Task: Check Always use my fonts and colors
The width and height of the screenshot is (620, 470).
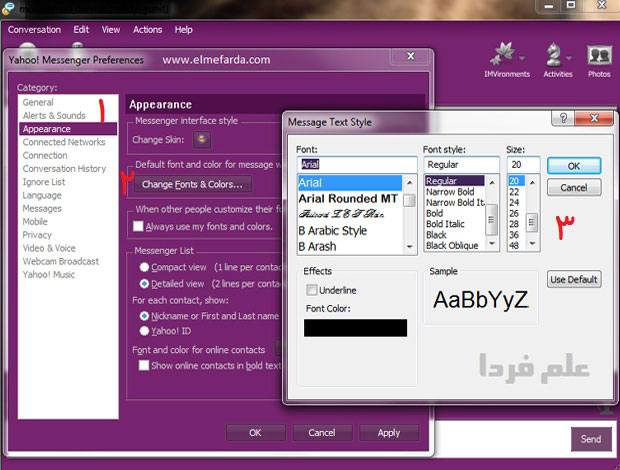Action: 139,227
